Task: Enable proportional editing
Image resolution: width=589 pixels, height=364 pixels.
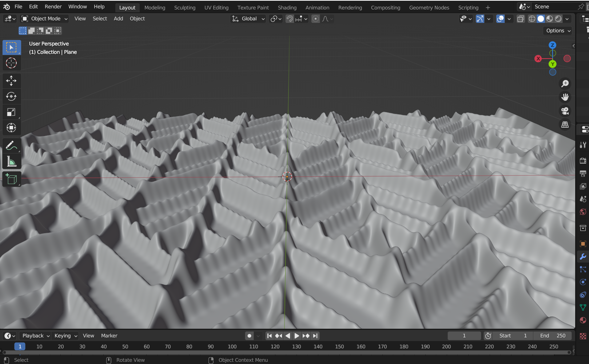Action: click(315, 19)
